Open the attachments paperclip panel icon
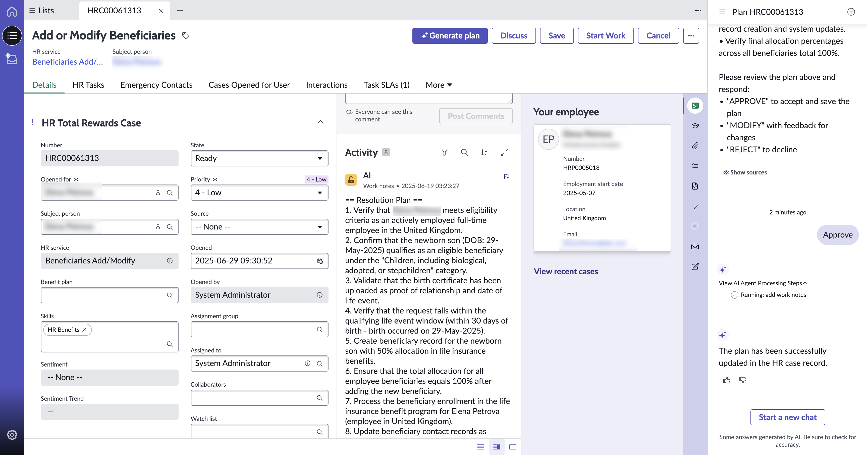868x455 pixels. (695, 146)
